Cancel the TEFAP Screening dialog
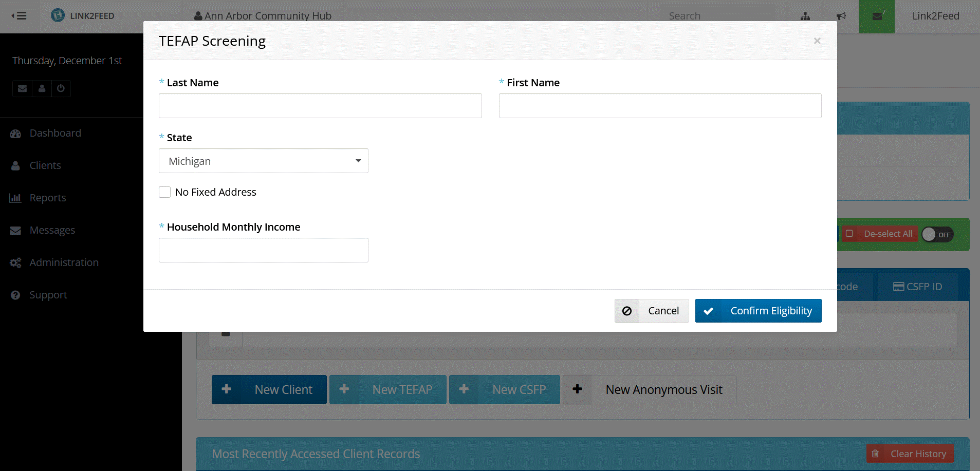 coord(652,311)
